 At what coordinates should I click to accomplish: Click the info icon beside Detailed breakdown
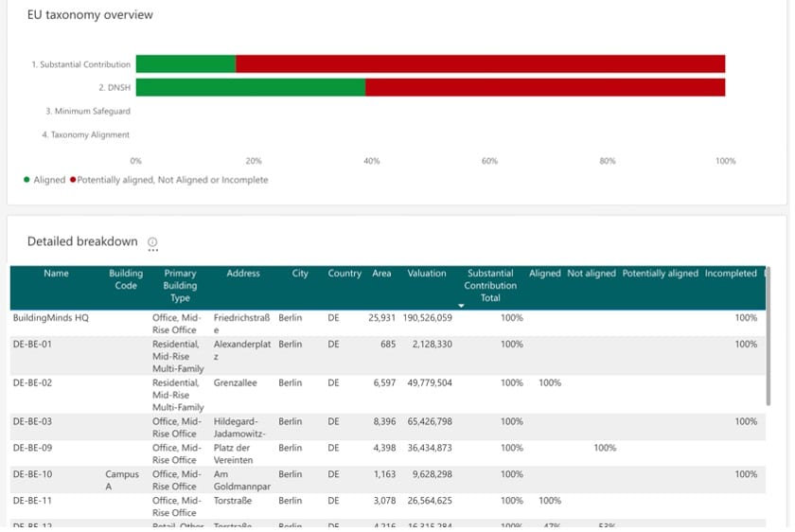click(152, 241)
